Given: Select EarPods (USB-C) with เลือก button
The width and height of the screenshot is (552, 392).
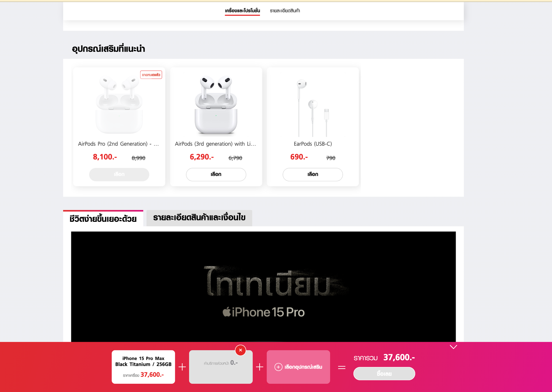Looking at the screenshot, I should pyautogui.click(x=313, y=174).
